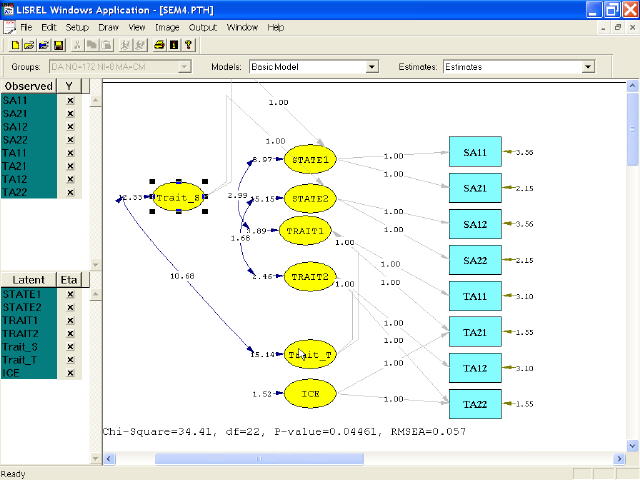This screenshot has width=640, height=480.
Task: Select the ICE latent variable ellipse
Action: [x=311, y=395]
